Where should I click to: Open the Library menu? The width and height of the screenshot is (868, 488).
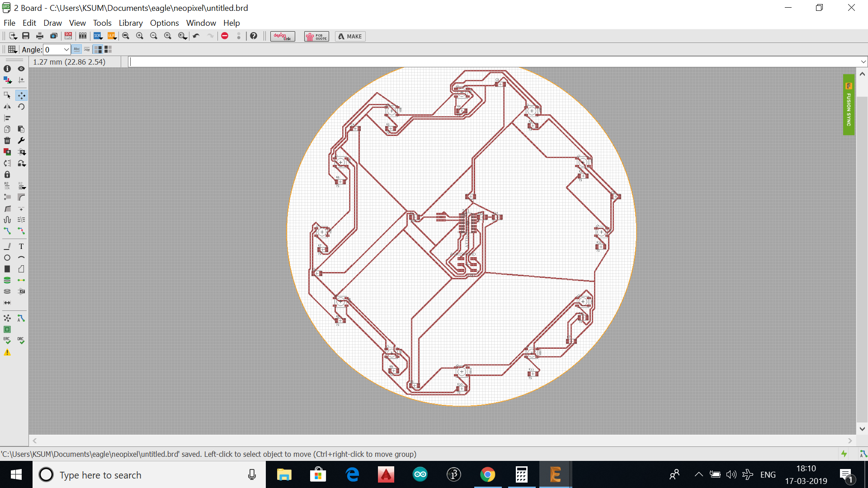pos(130,23)
